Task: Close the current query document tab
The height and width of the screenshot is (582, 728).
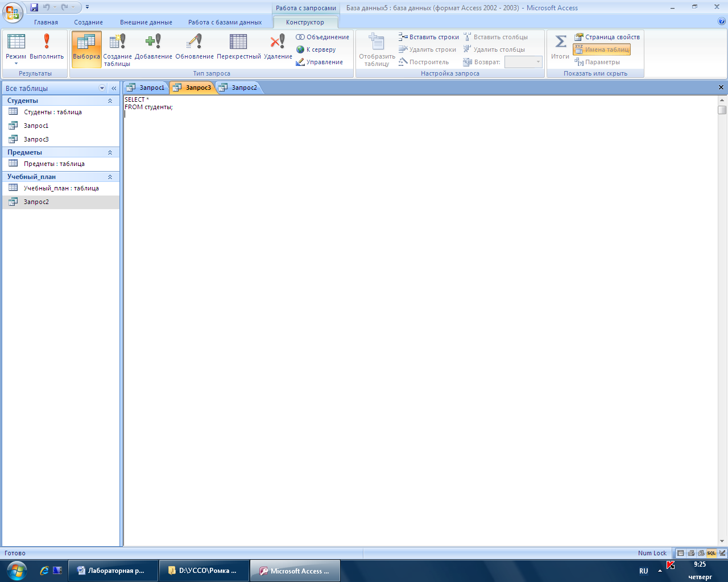Action: tap(721, 88)
